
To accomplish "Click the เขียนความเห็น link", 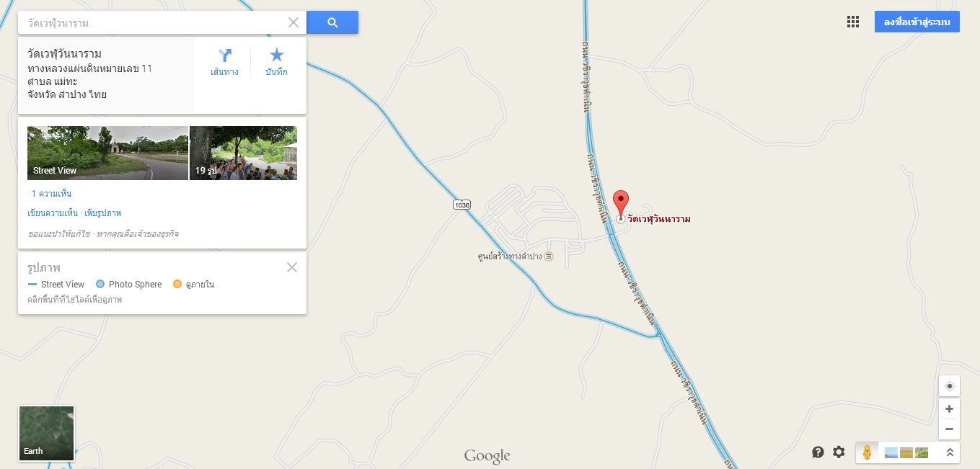I will [52, 213].
